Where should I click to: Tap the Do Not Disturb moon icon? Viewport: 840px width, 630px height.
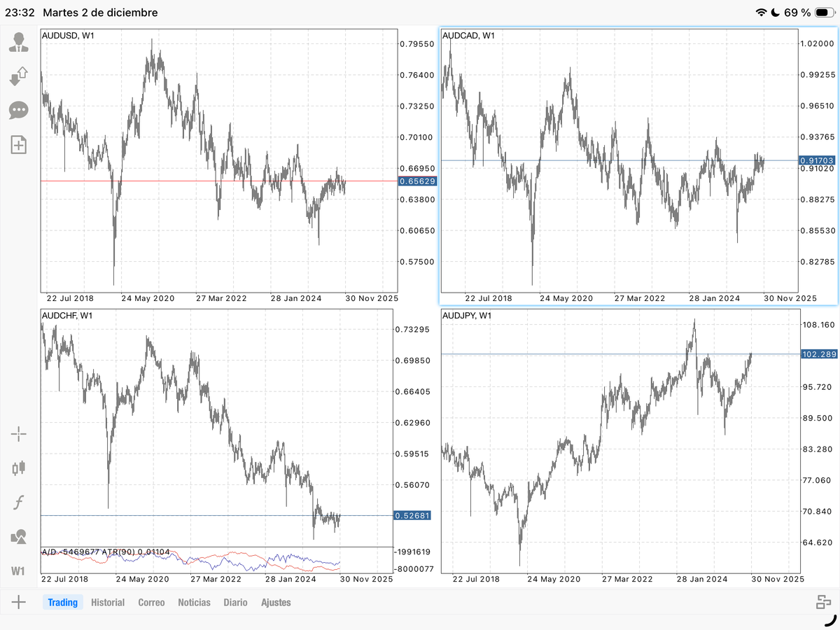coord(776,13)
